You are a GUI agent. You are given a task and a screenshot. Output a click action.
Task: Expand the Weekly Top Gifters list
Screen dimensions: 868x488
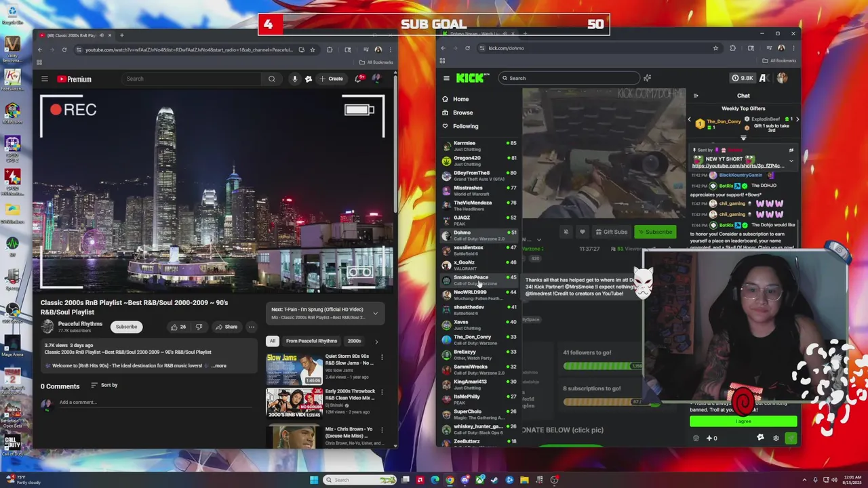[x=743, y=138]
